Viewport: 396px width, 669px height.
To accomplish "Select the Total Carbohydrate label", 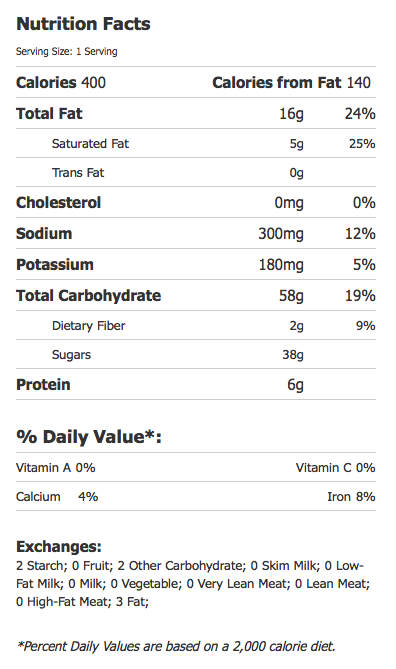I will coord(89,296).
